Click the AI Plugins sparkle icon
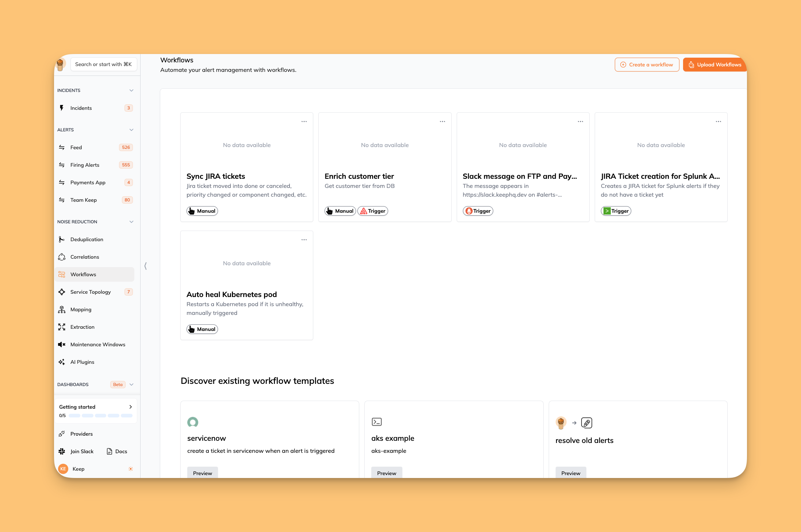801x532 pixels. (62, 362)
